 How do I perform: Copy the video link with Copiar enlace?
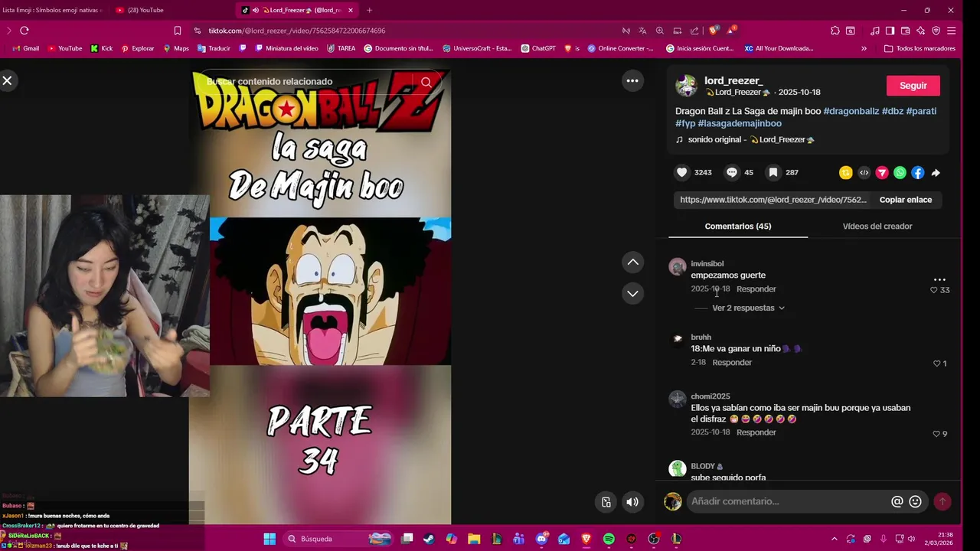[x=906, y=200]
